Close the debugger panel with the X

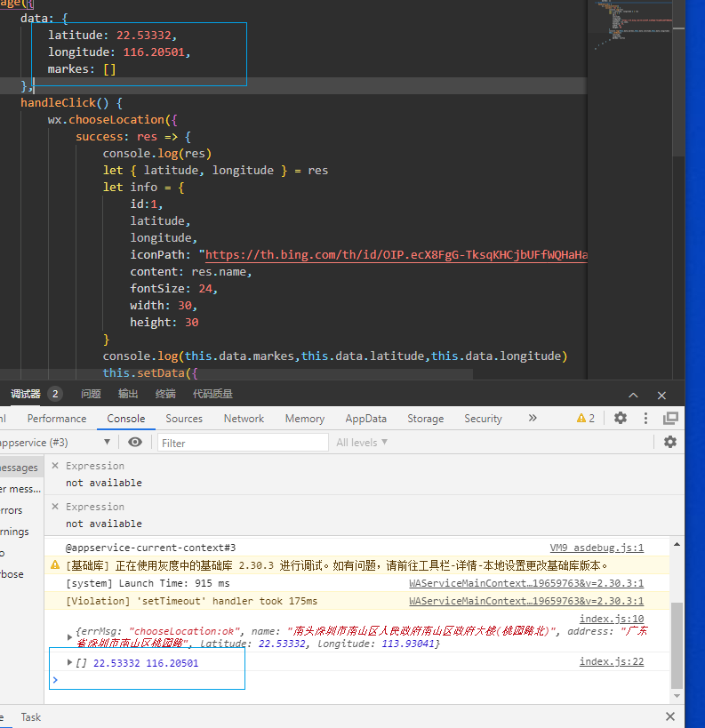[661, 395]
